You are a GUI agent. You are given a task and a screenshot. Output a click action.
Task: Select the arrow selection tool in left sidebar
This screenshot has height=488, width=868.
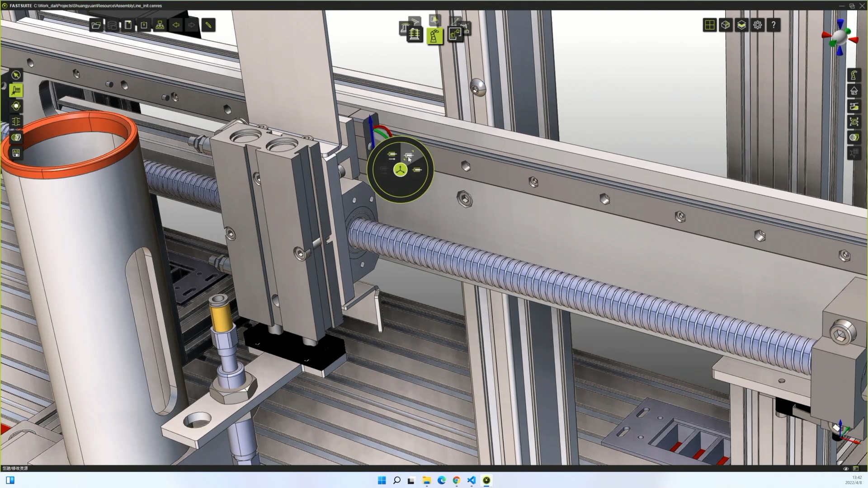[16, 75]
